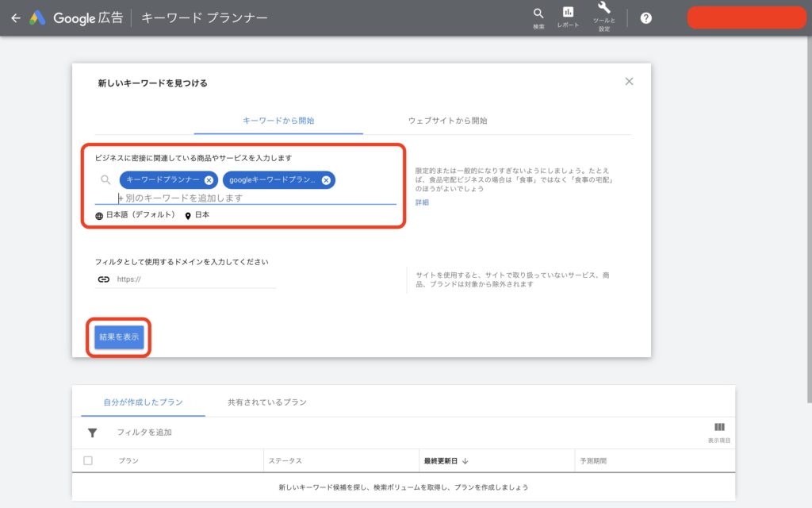The height and width of the screenshot is (508, 812).
Task: Click the globe language icon
Action: click(99, 216)
